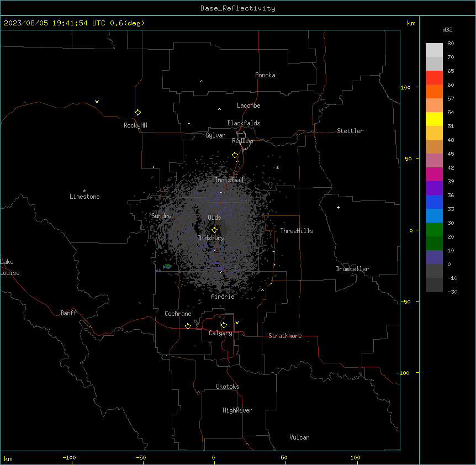Viewport: 476px width, 465px height.
Task: Click the white cross marker north of Drumheller
Action: [338, 207]
